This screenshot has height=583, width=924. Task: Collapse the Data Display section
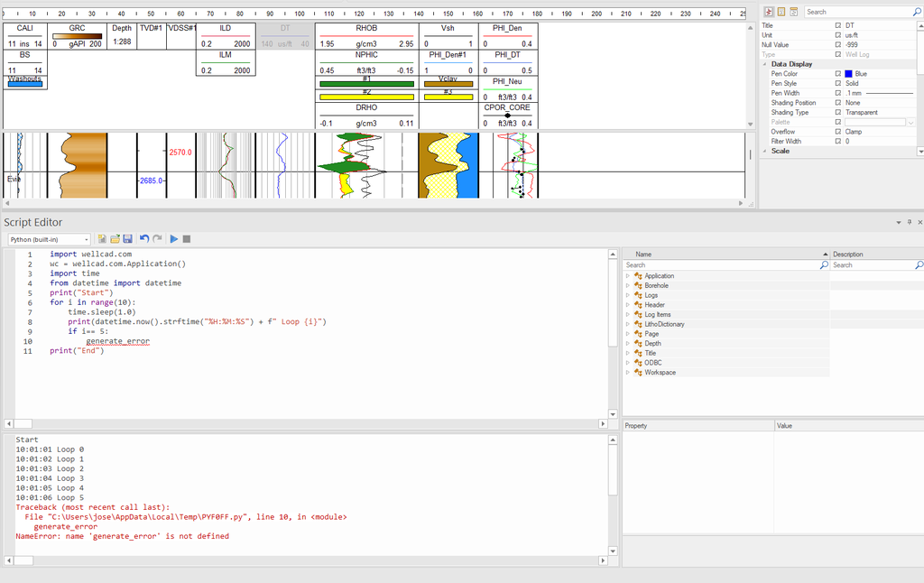click(765, 64)
